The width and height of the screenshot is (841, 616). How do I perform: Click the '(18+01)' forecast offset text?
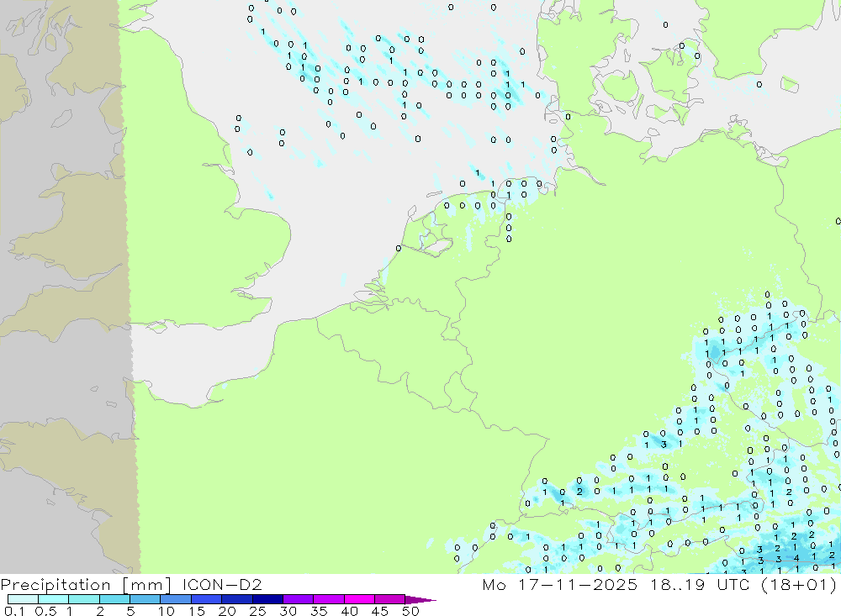tap(799, 584)
